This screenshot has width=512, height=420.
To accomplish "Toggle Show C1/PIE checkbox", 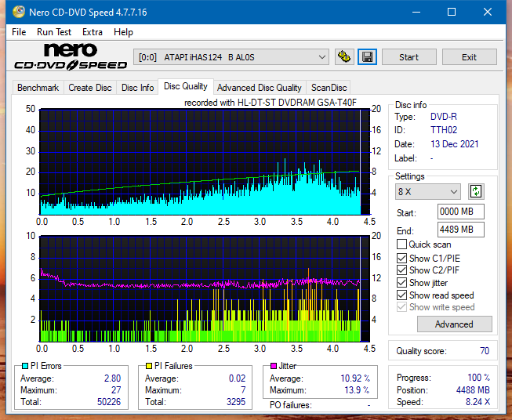I will (x=401, y=258).
